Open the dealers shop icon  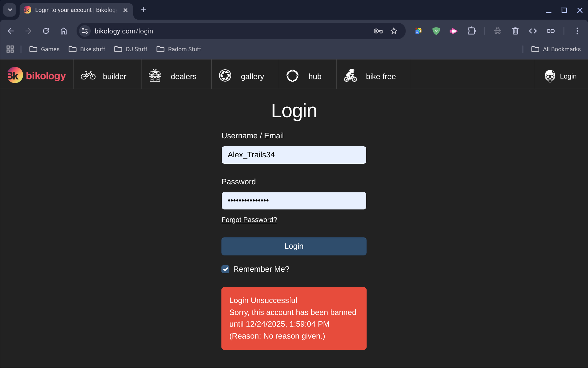tap(155, 76)
